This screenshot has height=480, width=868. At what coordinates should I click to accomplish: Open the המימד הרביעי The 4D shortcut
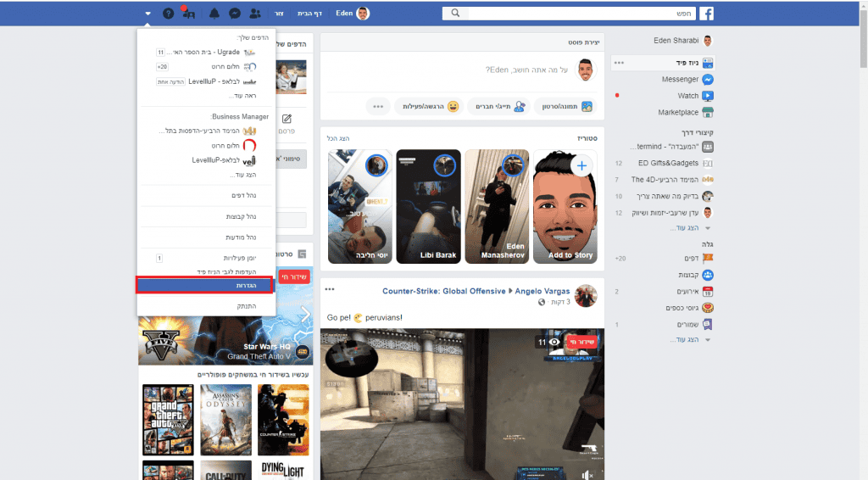[665, 180]
